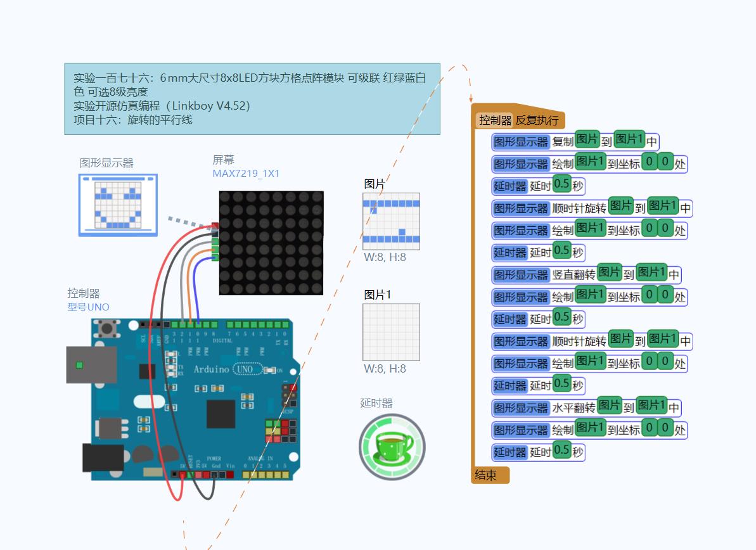Select the 水平翻转 图片 到 图片1 block
The width and height of the screenshot is (756, 550).
pyautogui.click(x=586, y=407)
